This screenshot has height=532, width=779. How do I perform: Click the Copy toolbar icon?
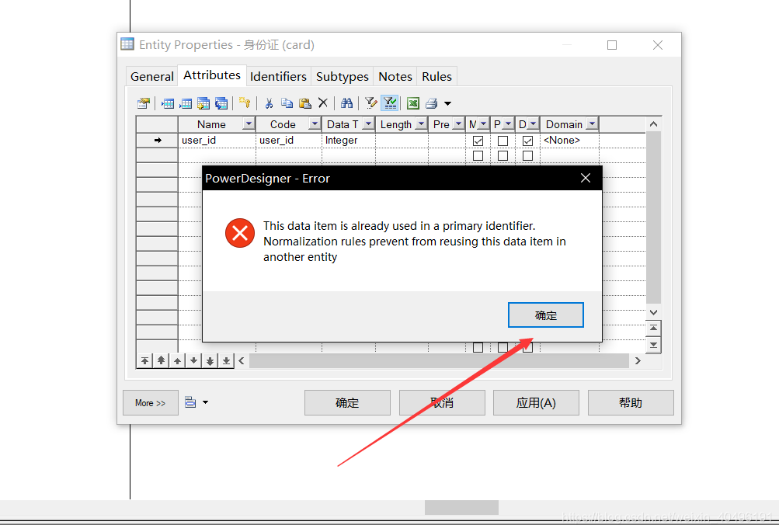pos(287,103)
